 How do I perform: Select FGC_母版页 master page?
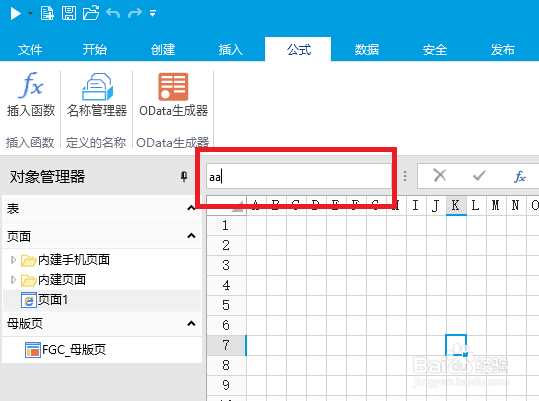click(x=65, y=350)
